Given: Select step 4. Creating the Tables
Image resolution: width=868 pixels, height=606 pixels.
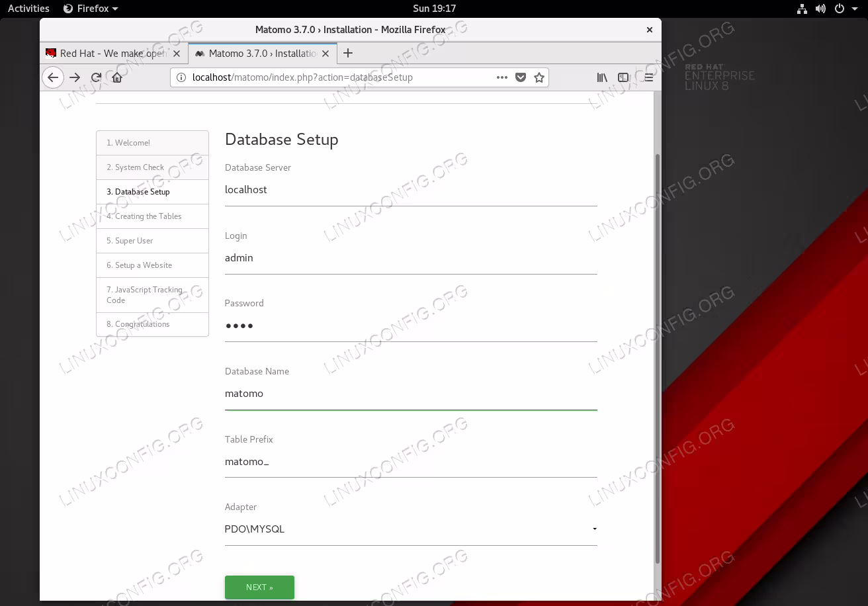Looking at the screenshot, I should (152, 216).
